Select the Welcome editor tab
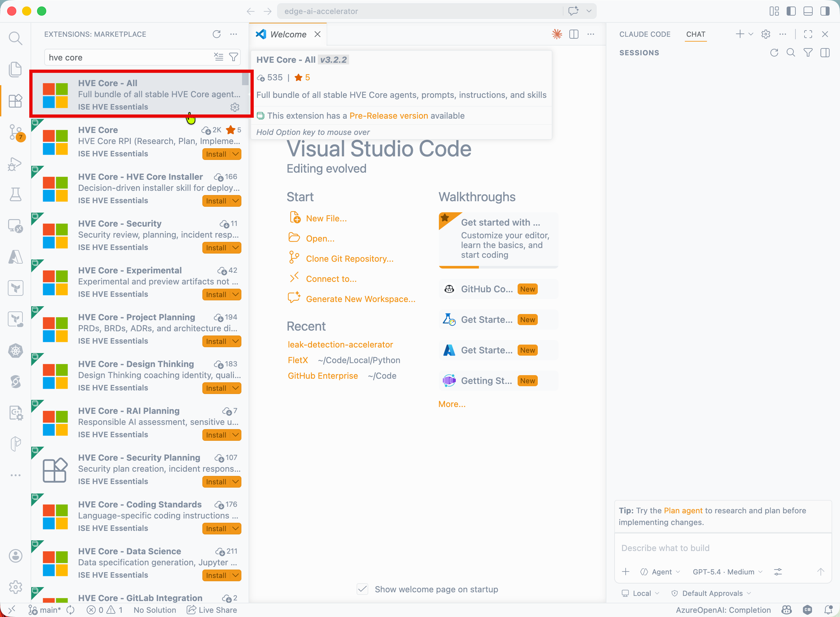The width and height of the screenshot is (840, 617). (288, 34)
